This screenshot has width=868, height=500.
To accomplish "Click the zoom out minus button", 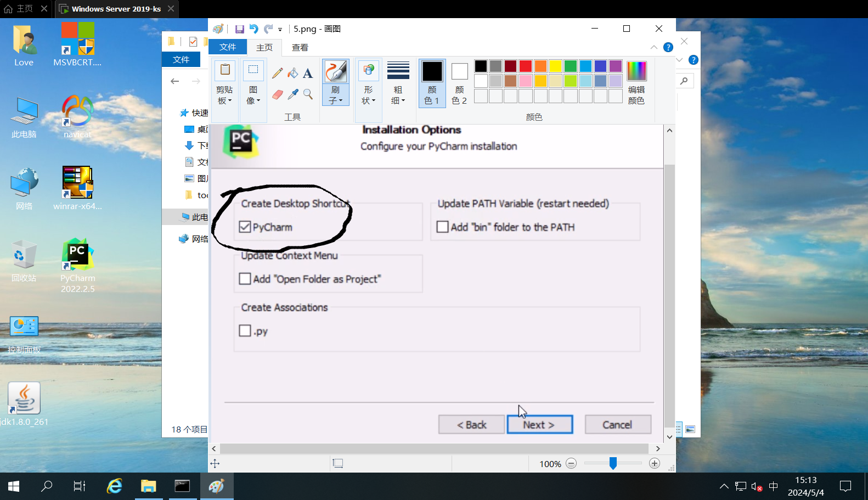I will 571,464.
